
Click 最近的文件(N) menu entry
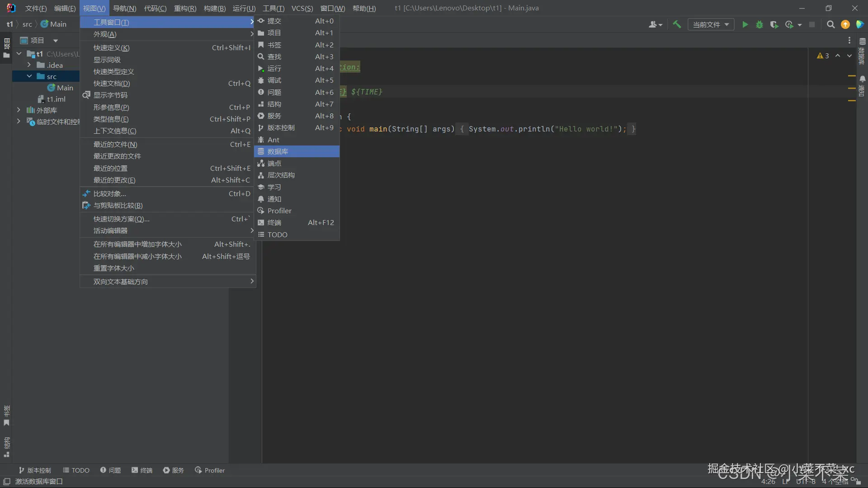coord(115,144)
